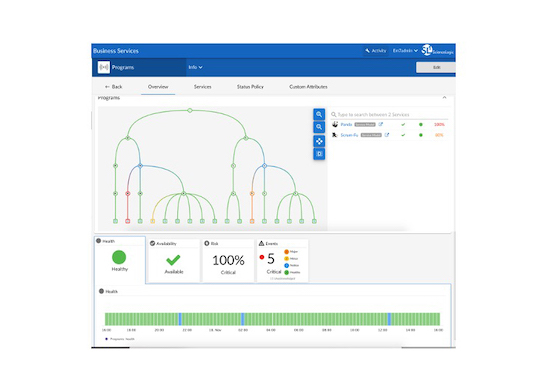Click the Back link
Image resolution: width=547 pixels, height=391 pixels.
coord(113,87)
